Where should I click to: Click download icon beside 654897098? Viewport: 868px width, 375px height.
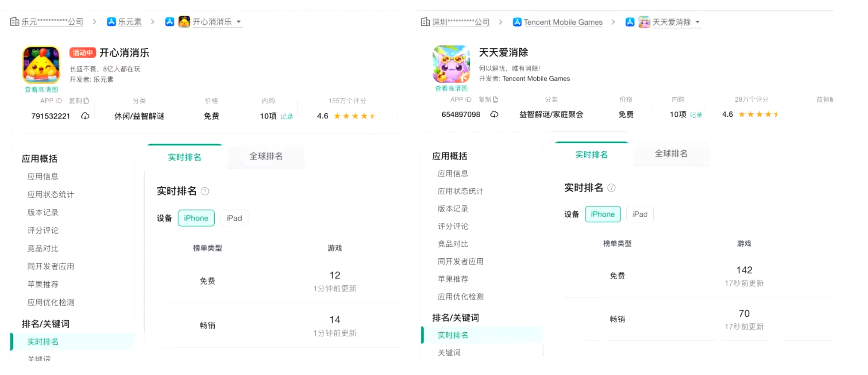pyautogui.click(x=494, y=115)
